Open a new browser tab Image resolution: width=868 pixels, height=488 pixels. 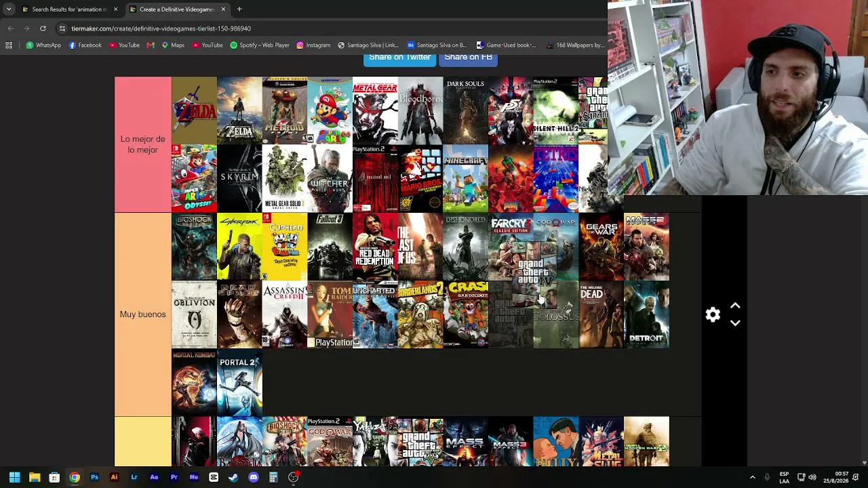pos(239,9)
